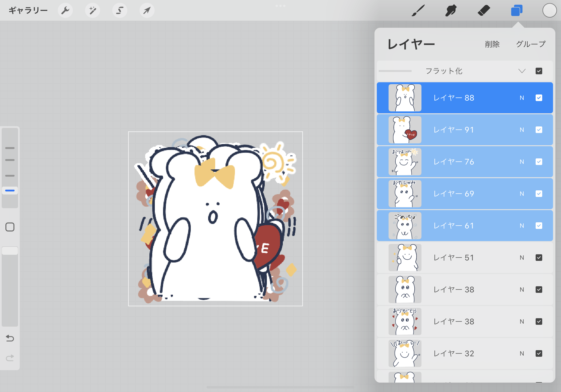Viewport: 561px width, 392px height.
Task: Open blend mode N for レイヤー 76
Action: 522,162
